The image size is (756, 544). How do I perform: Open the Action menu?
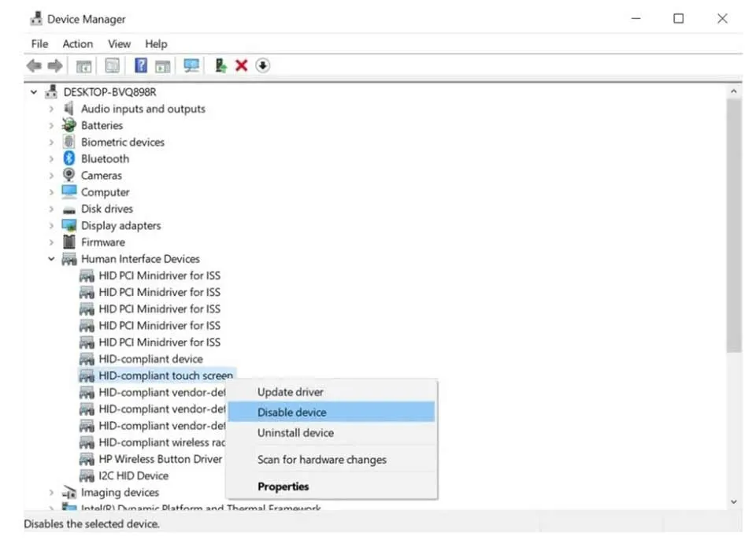[x=77, y=44]
